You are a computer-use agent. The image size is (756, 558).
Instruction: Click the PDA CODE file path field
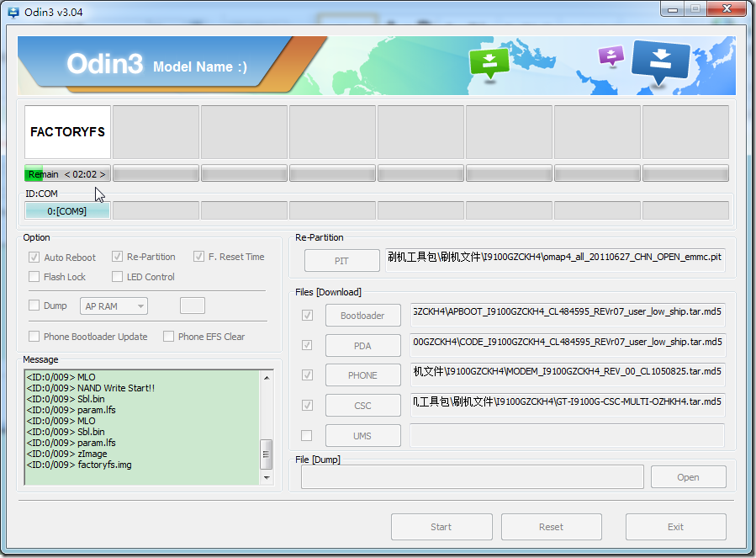click(568, 345)
